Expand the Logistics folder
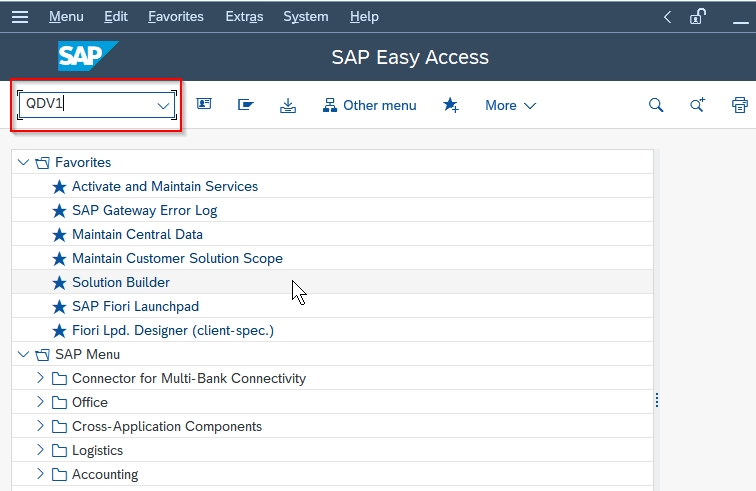Screen dimensions: 756x491 [40, 450]
